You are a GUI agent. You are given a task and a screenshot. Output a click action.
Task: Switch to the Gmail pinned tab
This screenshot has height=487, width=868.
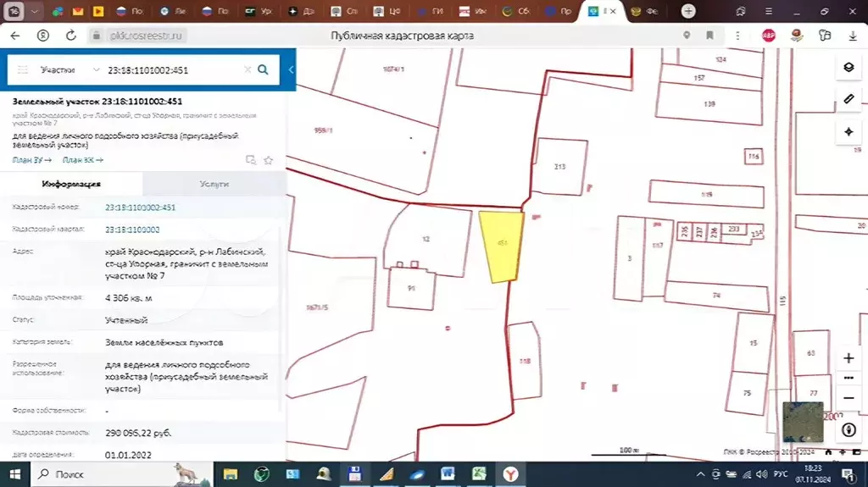tap(77, 11)
